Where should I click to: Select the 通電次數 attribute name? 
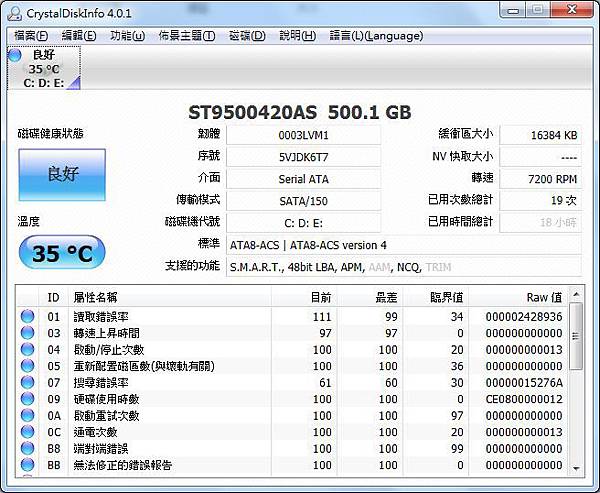[96, 432]
